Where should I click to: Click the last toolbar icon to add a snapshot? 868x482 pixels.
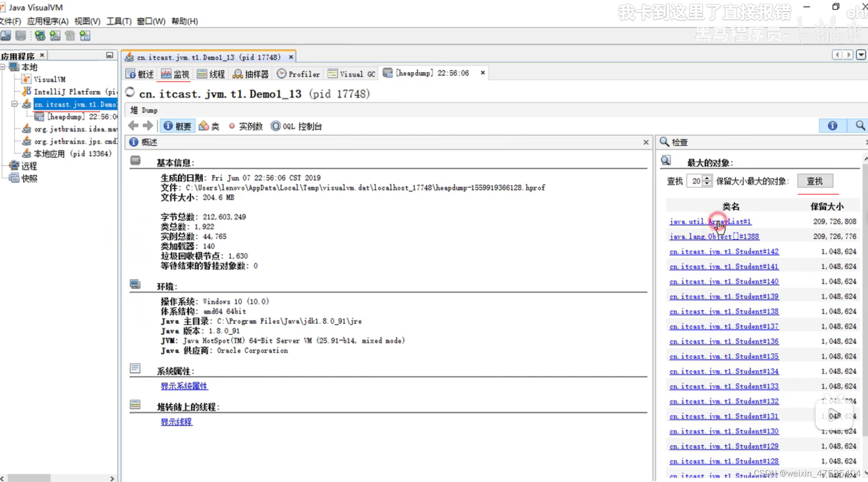point(85,36)
